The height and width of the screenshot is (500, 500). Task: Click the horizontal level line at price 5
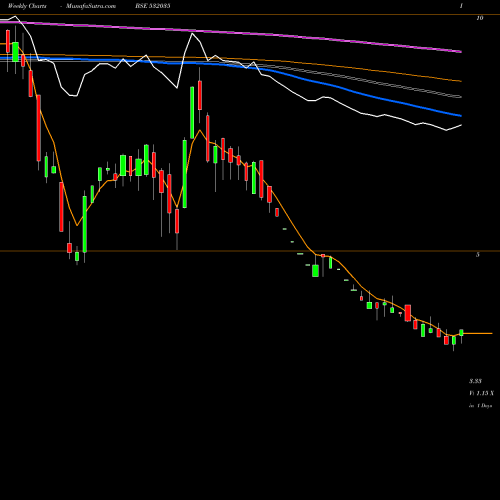click(250, 251)
